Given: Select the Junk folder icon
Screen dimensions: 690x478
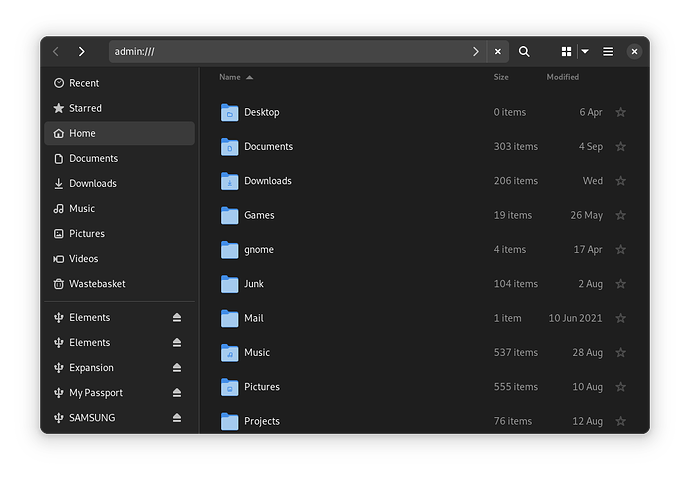Looking at the screenshot, I should pyautogui.click(x=229, y=284).
